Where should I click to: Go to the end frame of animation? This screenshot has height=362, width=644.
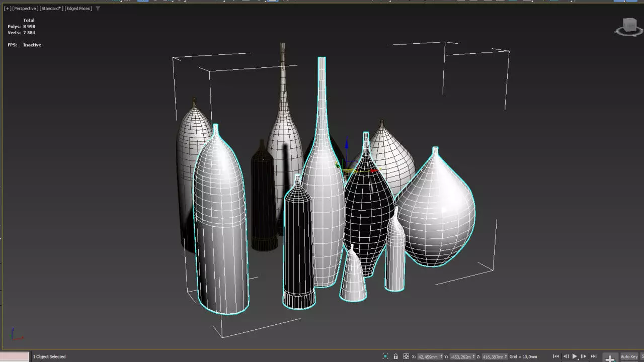(594, 356)
